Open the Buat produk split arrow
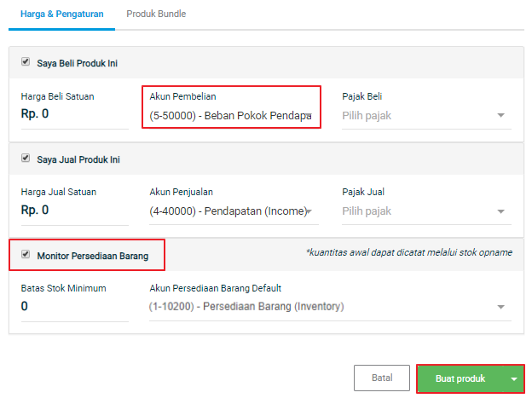 pos(514,379)
